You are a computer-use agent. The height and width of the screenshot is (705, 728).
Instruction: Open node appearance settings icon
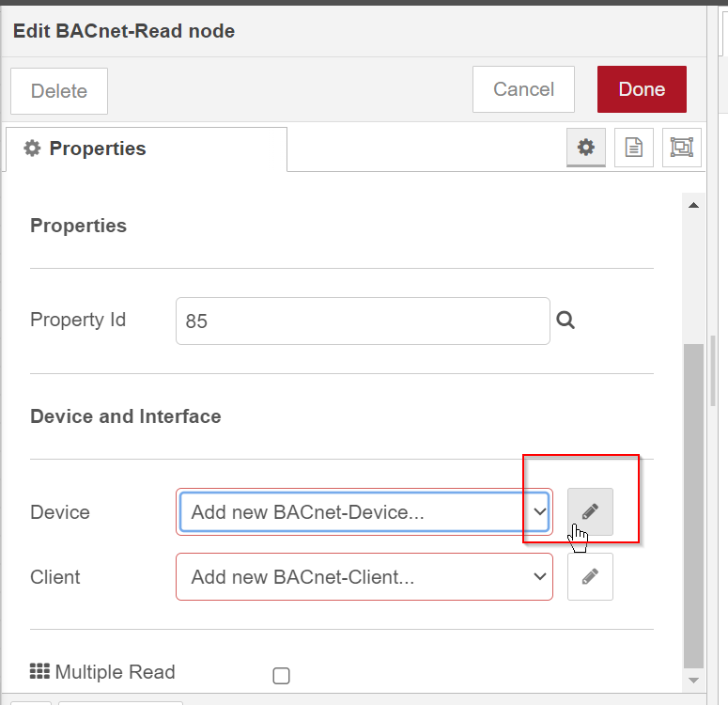(x=682, y=148)
